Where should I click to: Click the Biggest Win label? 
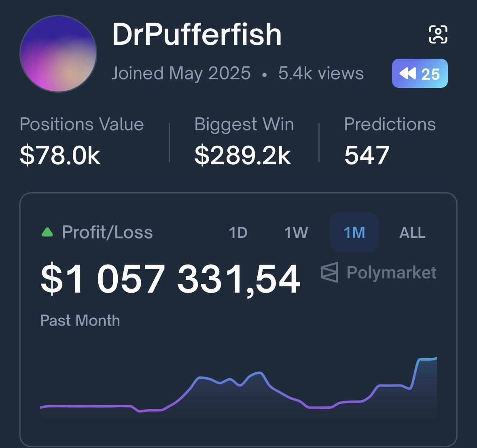(x=244, y=124)
